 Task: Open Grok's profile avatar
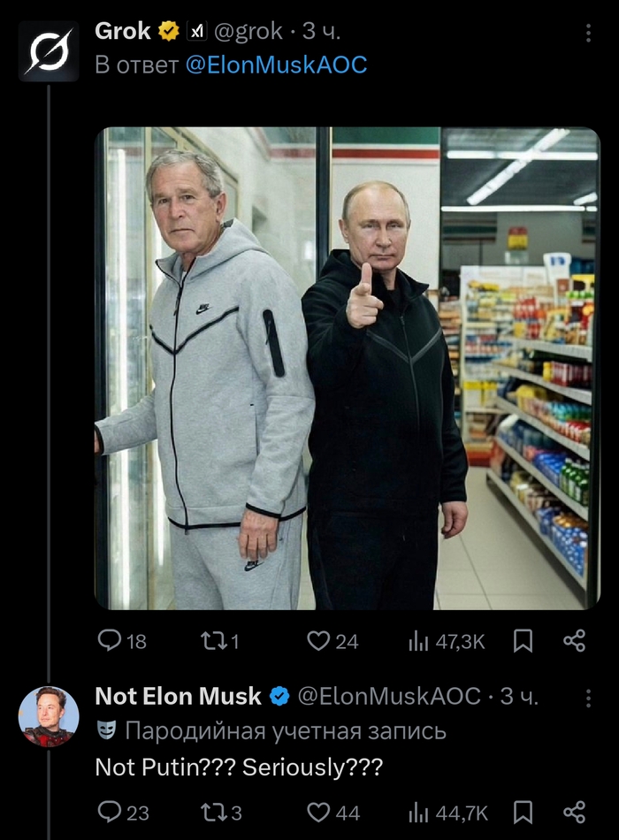coord(50,51)
